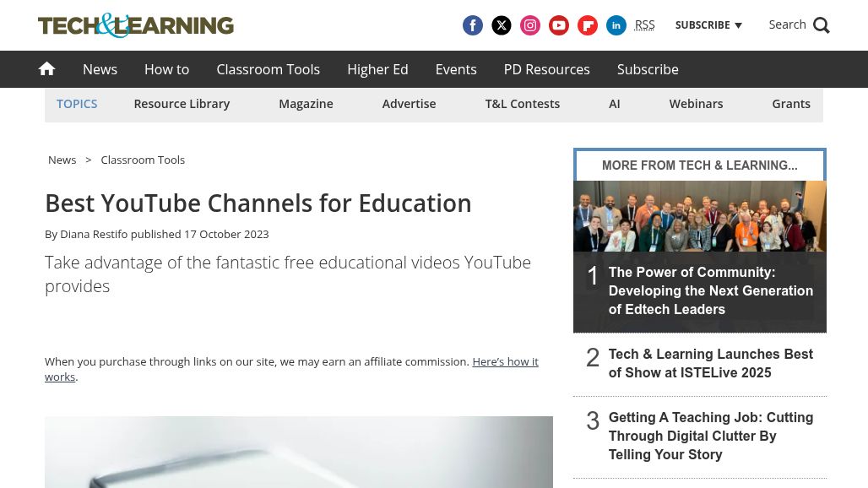Screen dimensions: 868x488
Task: Open the YouTube channel icon
Action: pyautogui.click(x=559, y=25)
